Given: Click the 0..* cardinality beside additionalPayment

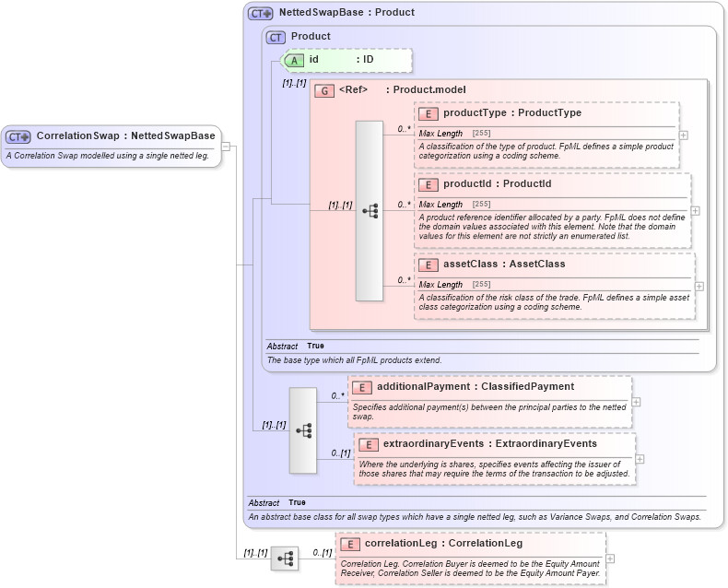Looking at the screenshot, I should (338, 396).
